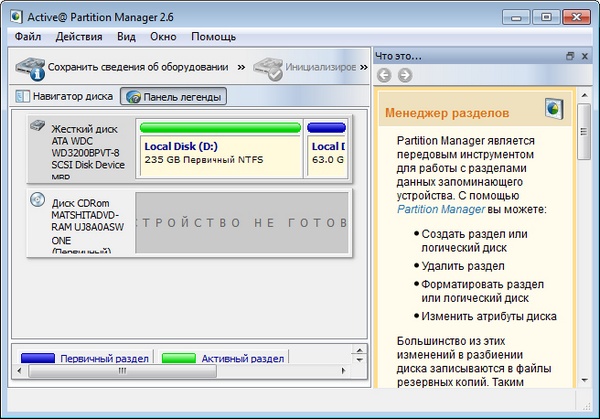Click green active partition bar of D:

(220, 127)
